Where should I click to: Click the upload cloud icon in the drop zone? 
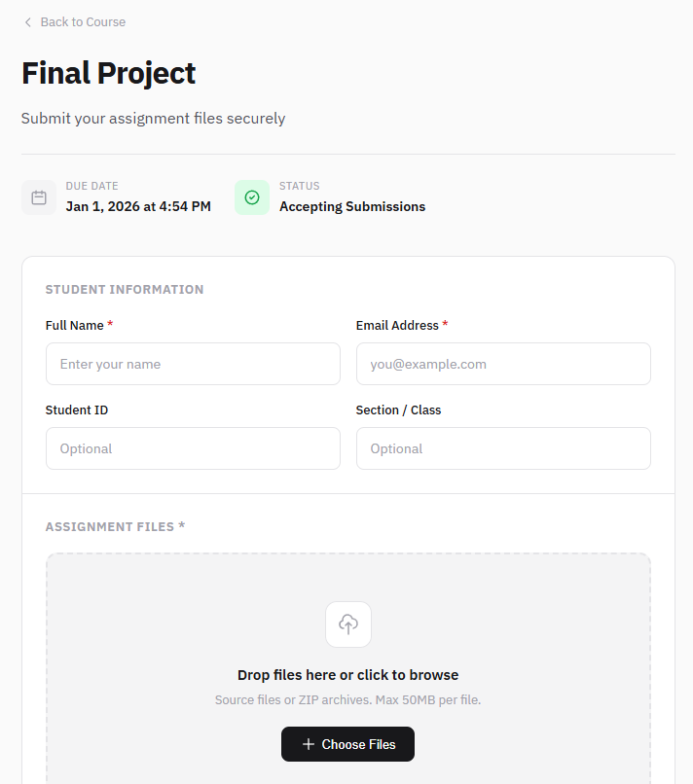click(x=347, y=624)
